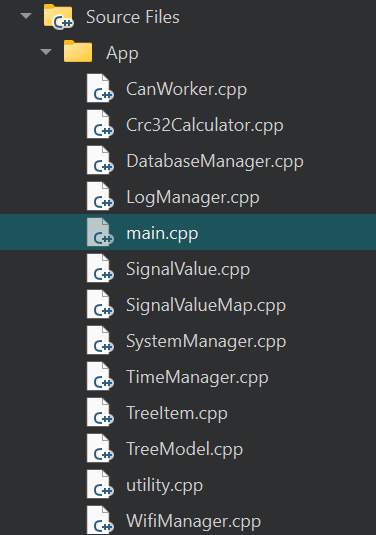The height and width of the screenshot is (535, 376).
Task: Select SystemManager.cpp in the tree
Action: click(206, 342)
